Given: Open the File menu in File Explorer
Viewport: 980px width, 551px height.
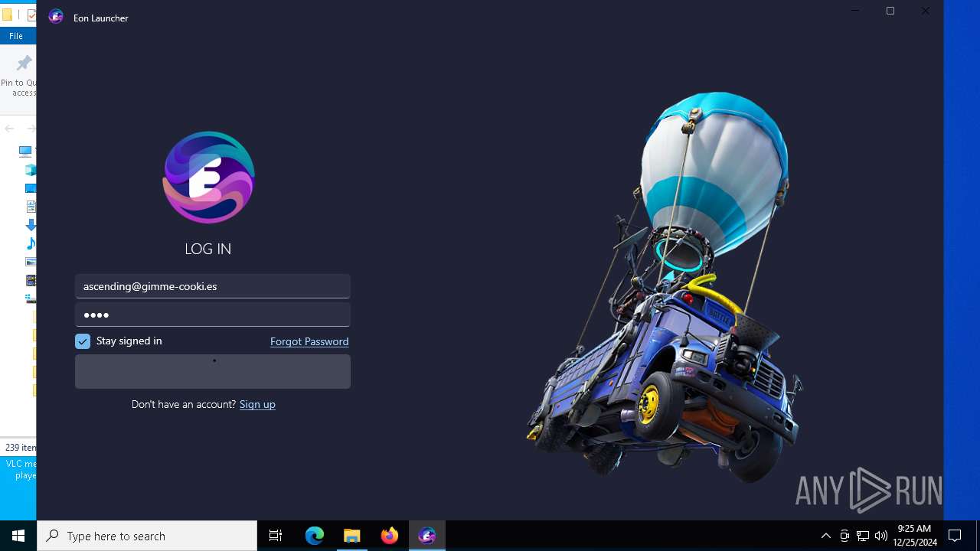Looking at the screenshot, I should [16, 36].
